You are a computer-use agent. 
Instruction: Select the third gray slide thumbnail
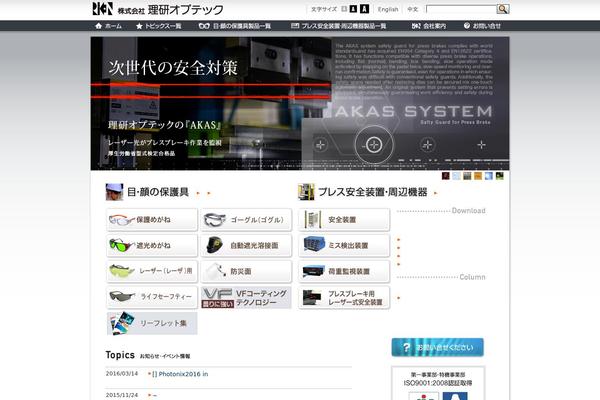[x=467, y=176]
